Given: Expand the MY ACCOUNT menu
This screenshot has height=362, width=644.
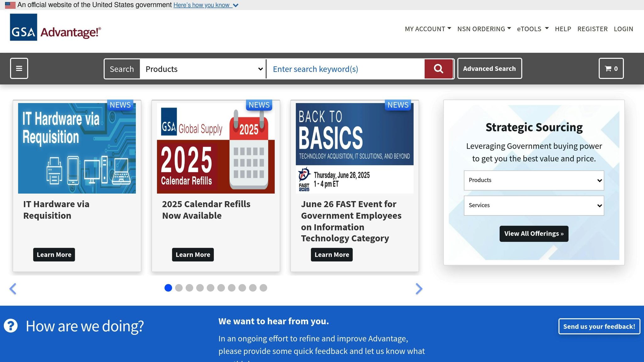Looking at the screenshot, I should coord(428,29).
